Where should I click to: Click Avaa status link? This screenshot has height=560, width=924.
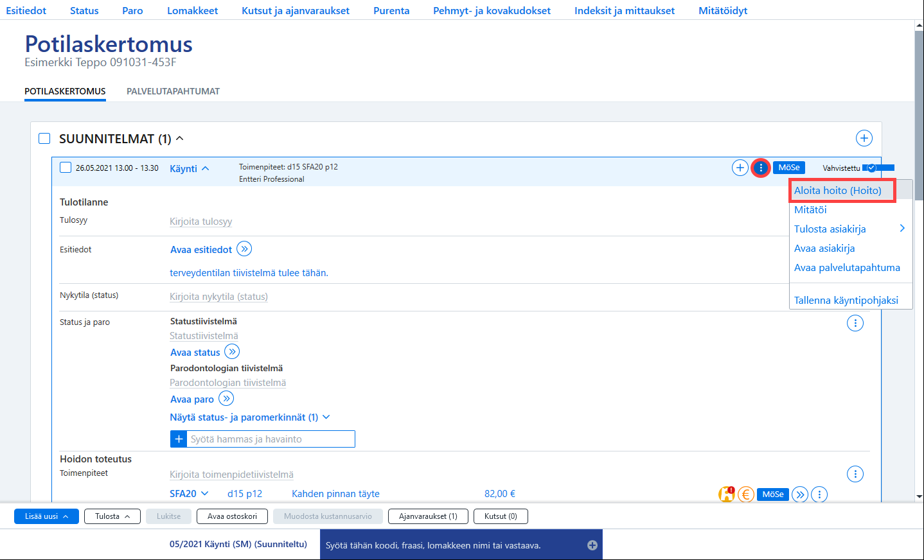pos(195,352)
